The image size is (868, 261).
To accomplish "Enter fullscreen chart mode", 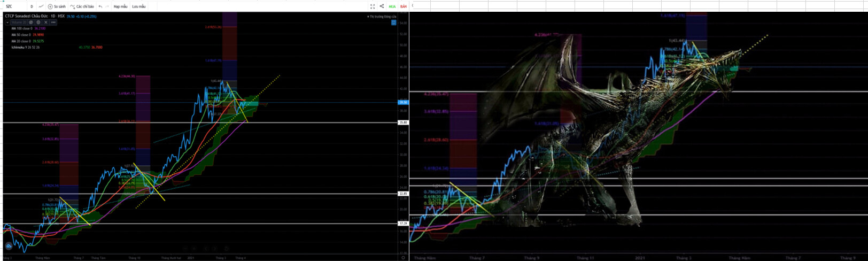I will (373, 6).
